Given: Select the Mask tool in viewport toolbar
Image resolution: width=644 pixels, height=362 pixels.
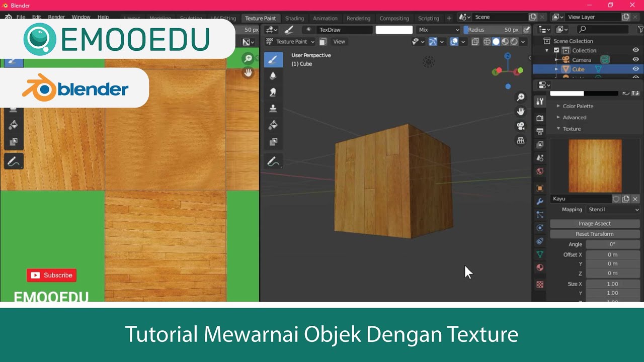Looking at the screenshot, I should (273, 142).
